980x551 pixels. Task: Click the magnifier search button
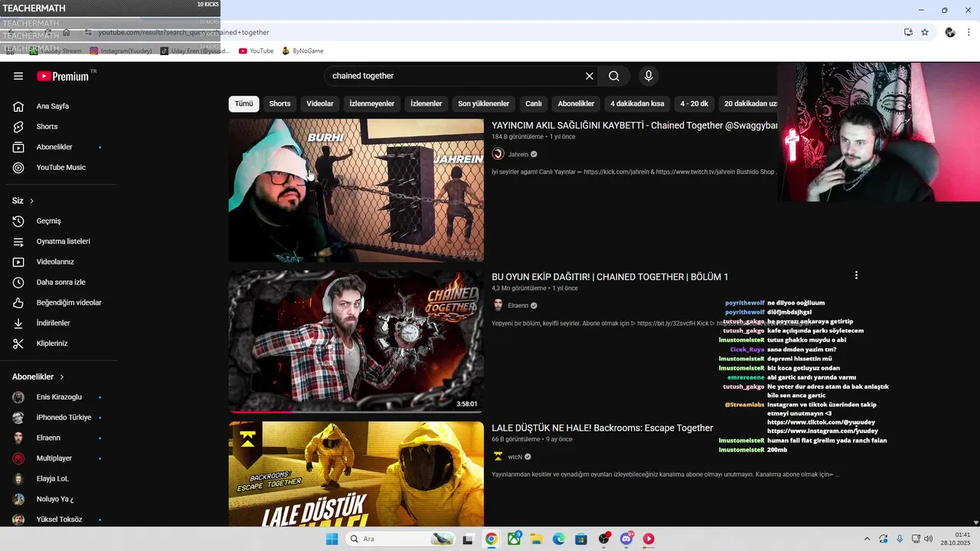point(614,76)
